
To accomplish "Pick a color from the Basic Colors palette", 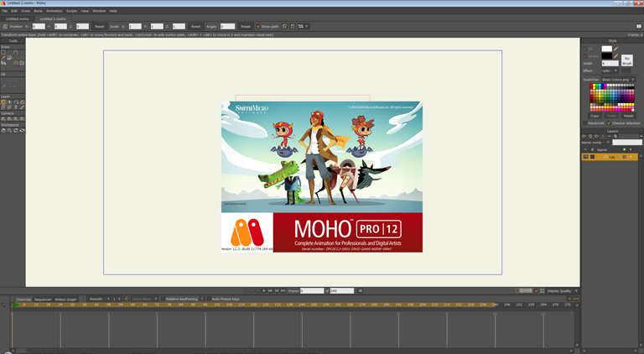I will [611, 97].
